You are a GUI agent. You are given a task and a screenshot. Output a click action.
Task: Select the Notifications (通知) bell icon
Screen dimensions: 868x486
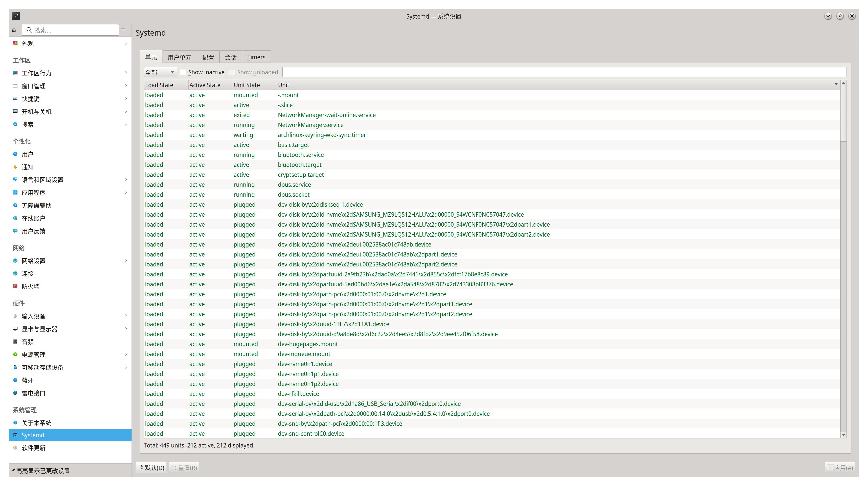[15, 167]
